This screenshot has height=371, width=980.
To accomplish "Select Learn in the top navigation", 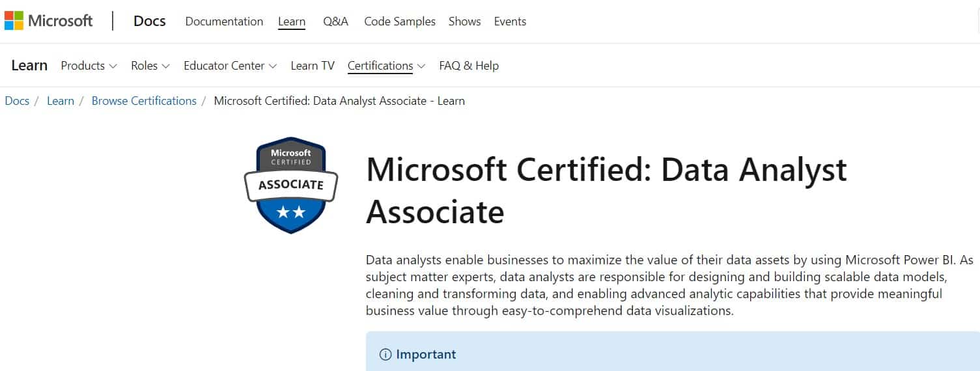I will click(292, 21).
